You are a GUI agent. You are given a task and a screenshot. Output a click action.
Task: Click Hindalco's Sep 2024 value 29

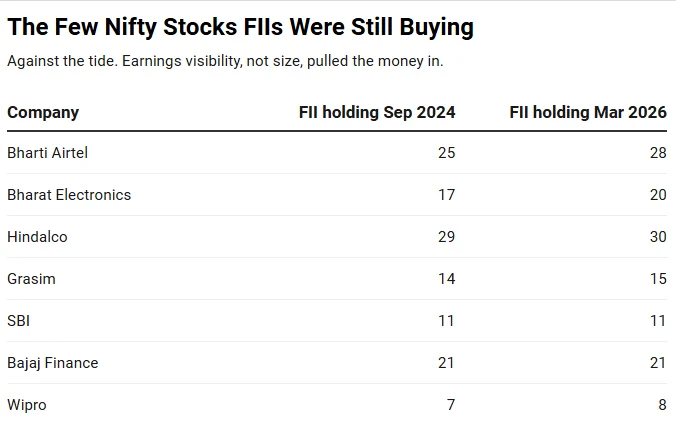pos(447,237)
